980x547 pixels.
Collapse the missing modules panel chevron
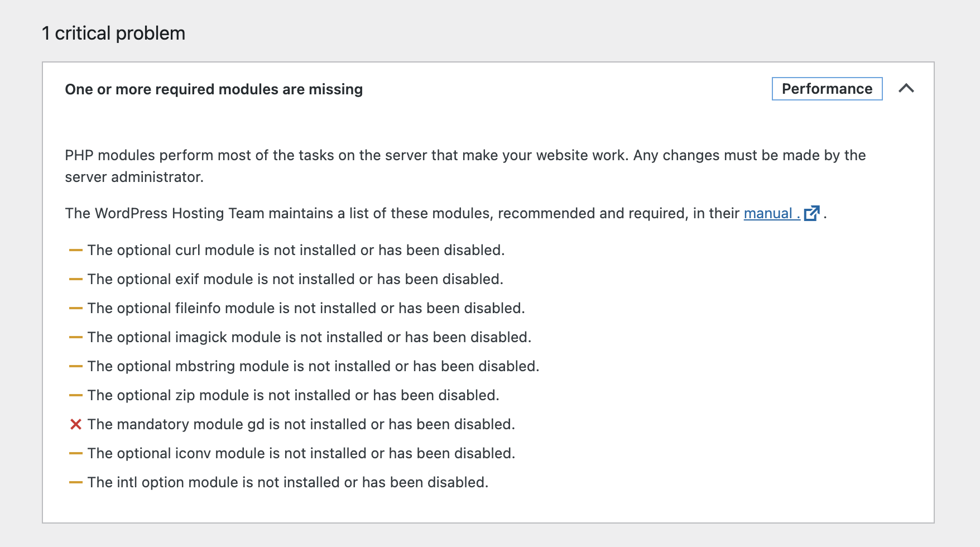906,88
